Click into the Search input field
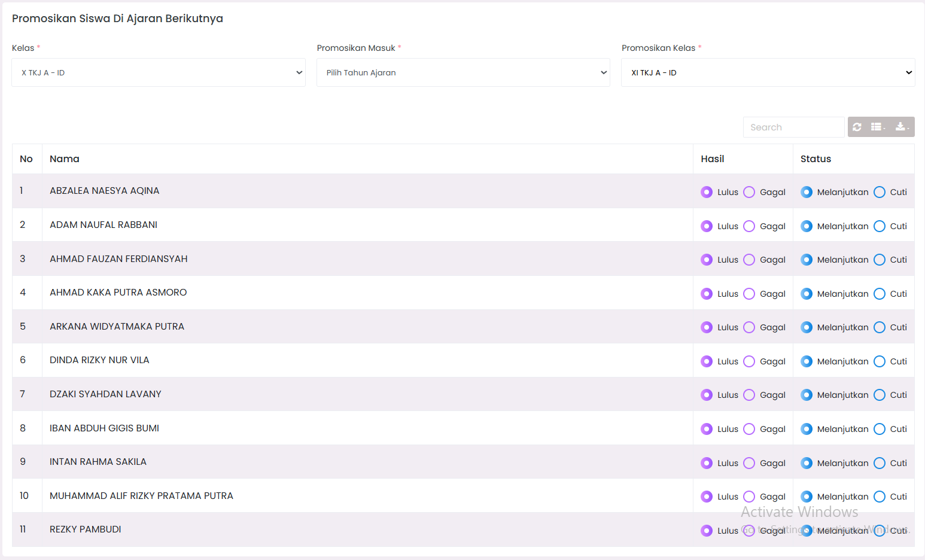925x560 pixels. point(793,127)
